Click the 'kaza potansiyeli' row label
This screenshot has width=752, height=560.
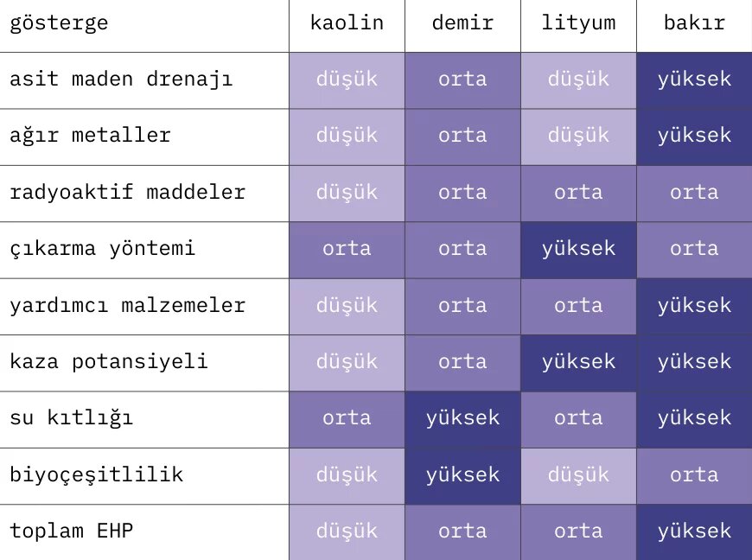point(108,361)
